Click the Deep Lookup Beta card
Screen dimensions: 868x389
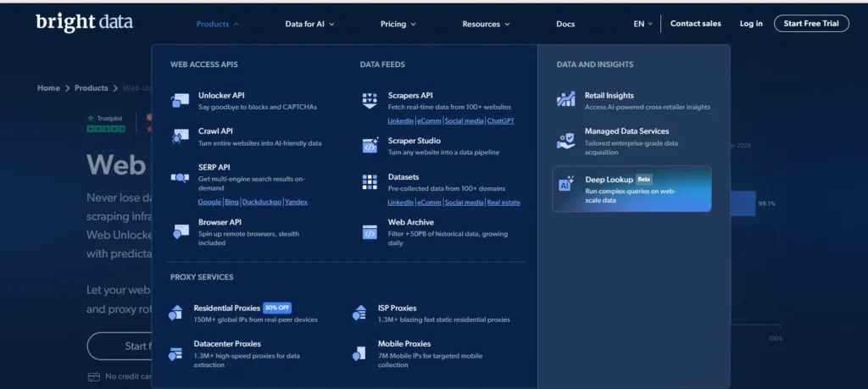632,188
